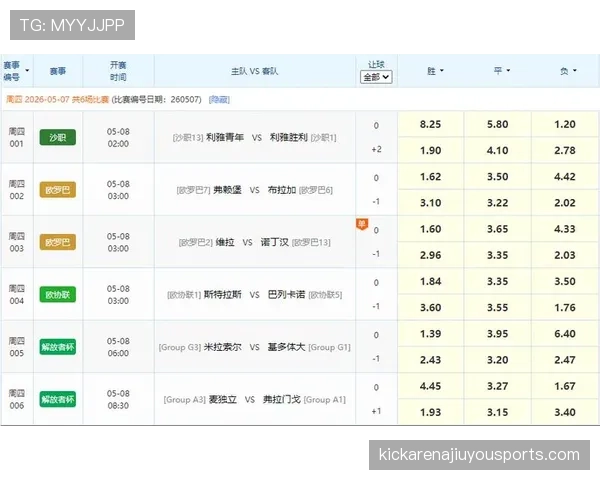
Task: Select draw odds 5.80 for match 001
Action: tap(497, 124)
